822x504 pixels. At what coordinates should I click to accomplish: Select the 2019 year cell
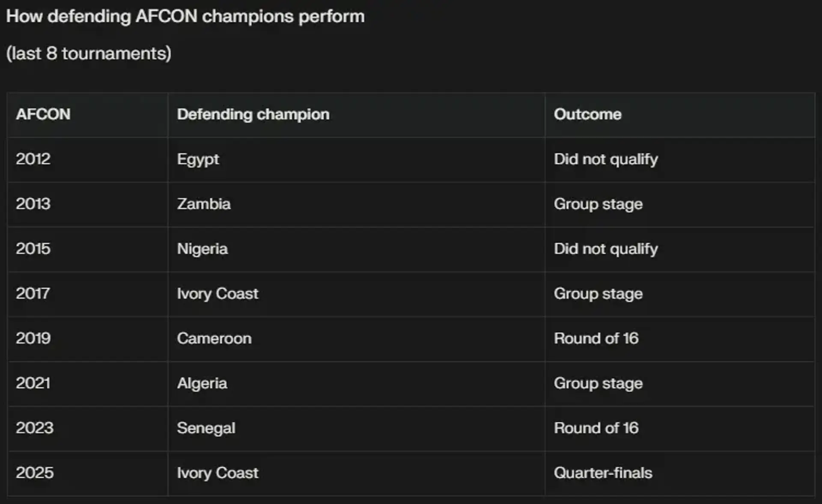pos(33,338)
